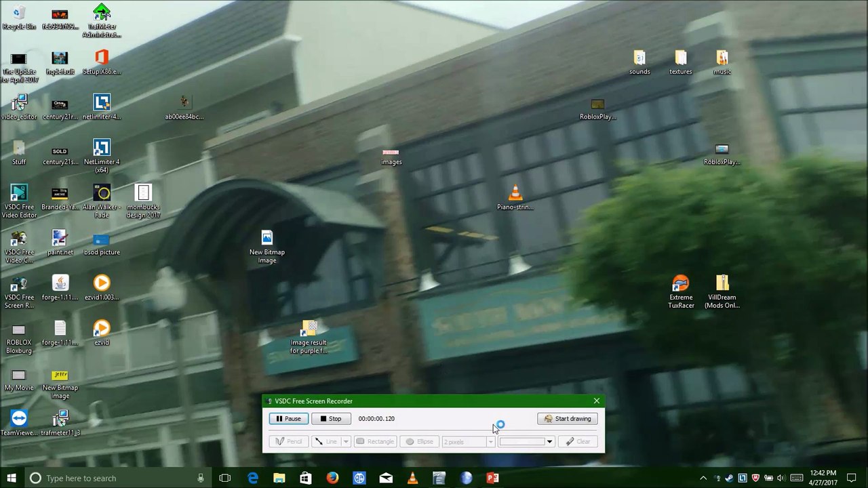Select the Pencil drawing tool

pos(288,442)
